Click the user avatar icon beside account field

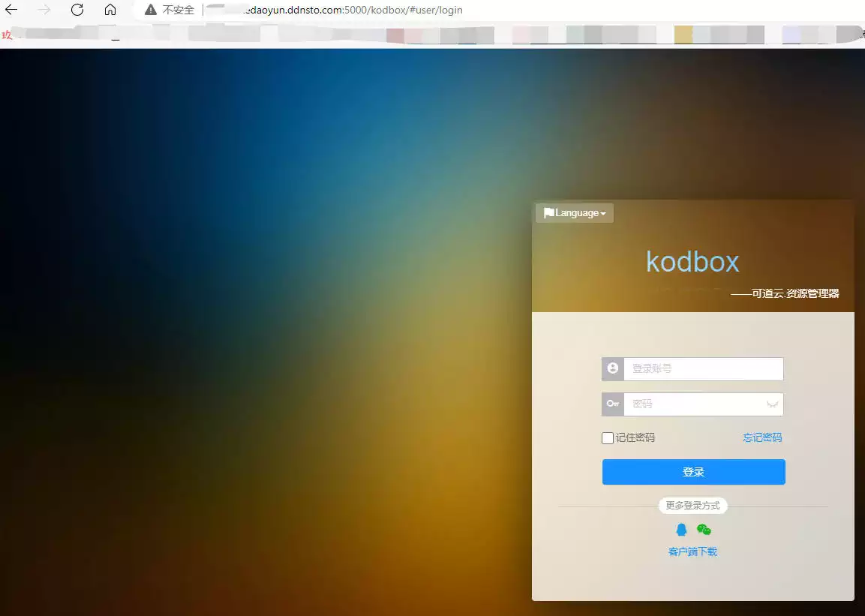coord(613,368)
